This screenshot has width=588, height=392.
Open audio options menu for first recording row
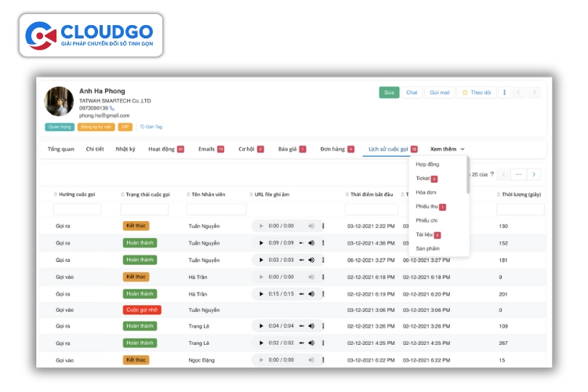pyautogui.click(x=322, y=226)
